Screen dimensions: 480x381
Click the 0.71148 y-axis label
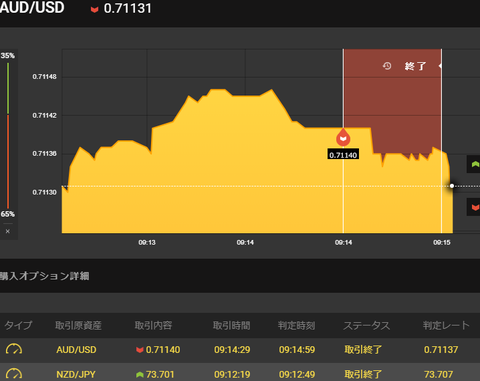(x=44, y=77)
